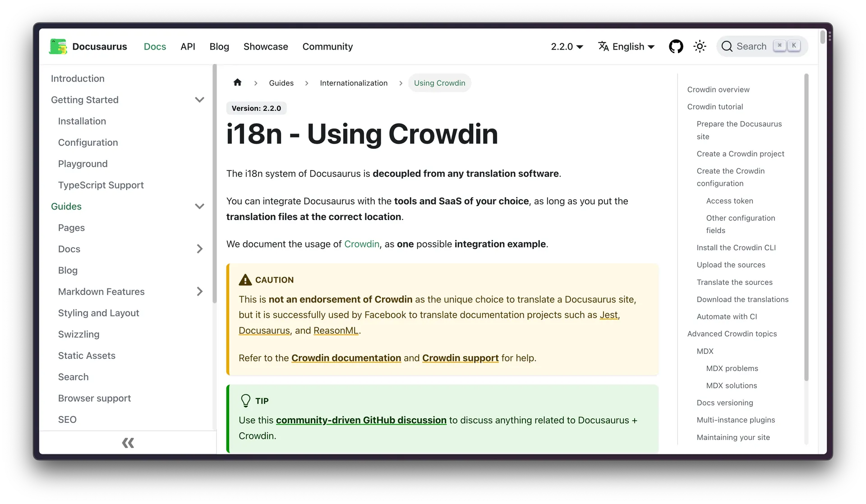This screenshot has width=866, height=504.
Task: Jump to MDX problems heading
Action: click(x=732, y=368)
